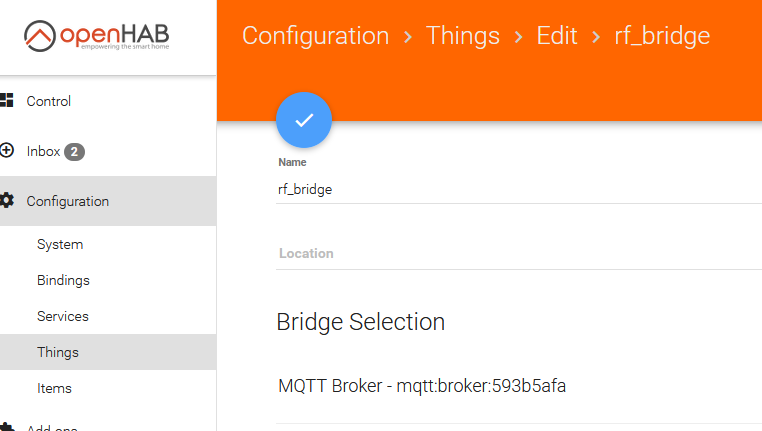The height and width of the screenshot is (431, 762).
Task: Save the thing with the blue checkmark button
Action: (304, 120)
